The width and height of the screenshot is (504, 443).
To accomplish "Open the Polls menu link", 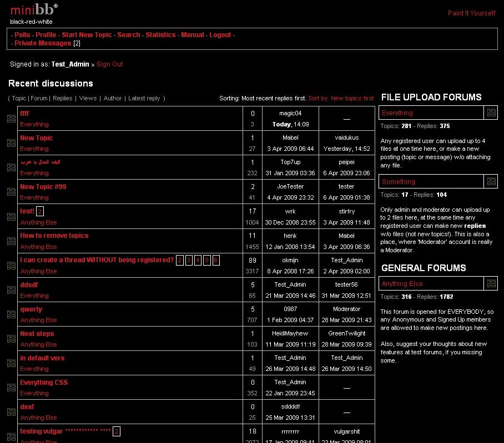I will 22,35.
